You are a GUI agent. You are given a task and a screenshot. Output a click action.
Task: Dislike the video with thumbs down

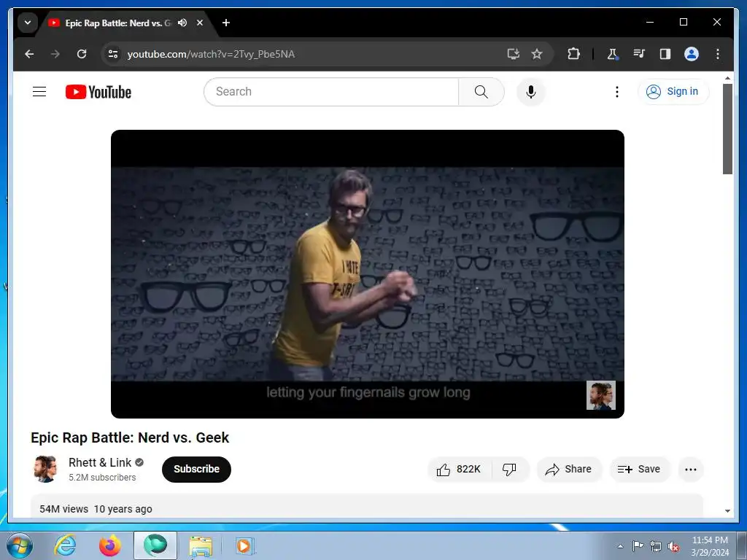(x=510, y=469)
